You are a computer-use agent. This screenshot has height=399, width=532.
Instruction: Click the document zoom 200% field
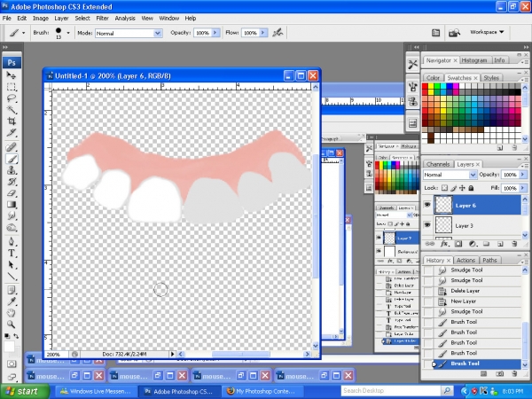57,354
